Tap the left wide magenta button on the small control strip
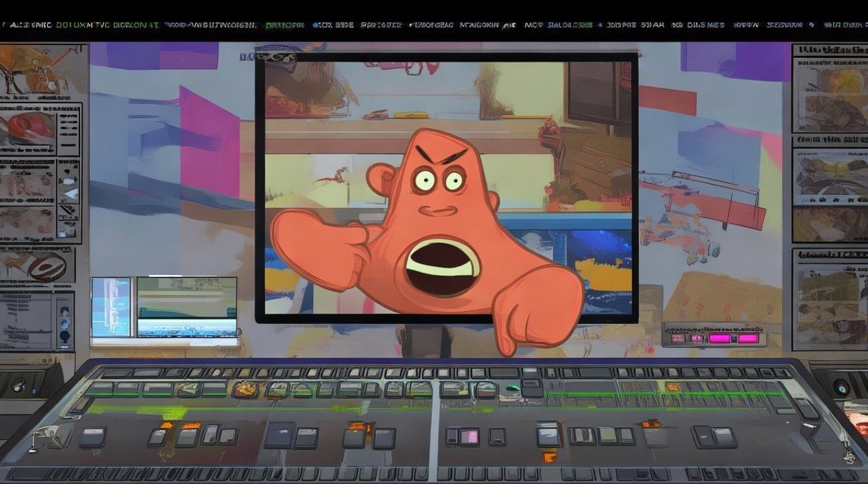Image resolution: width=868 pixels, height=484 pixels. (719, 338)
